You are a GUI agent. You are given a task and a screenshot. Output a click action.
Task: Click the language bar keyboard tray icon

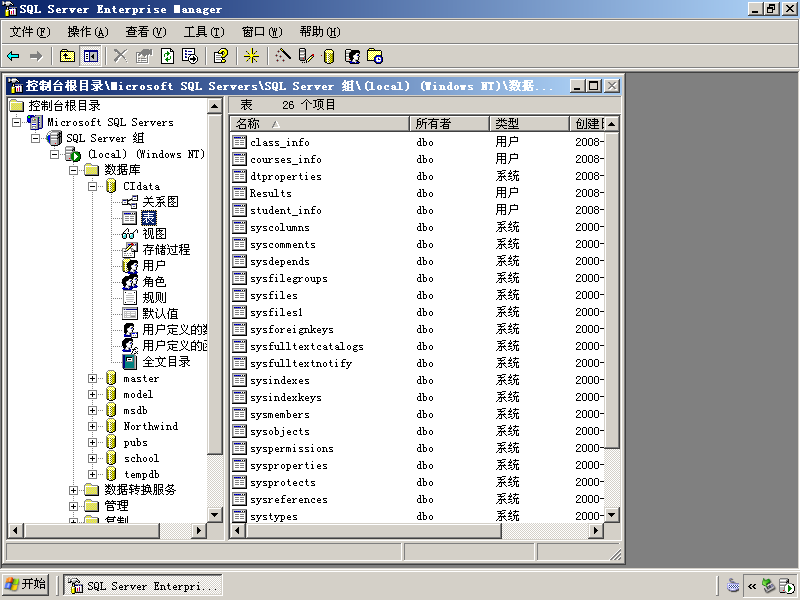coord(734,586)
